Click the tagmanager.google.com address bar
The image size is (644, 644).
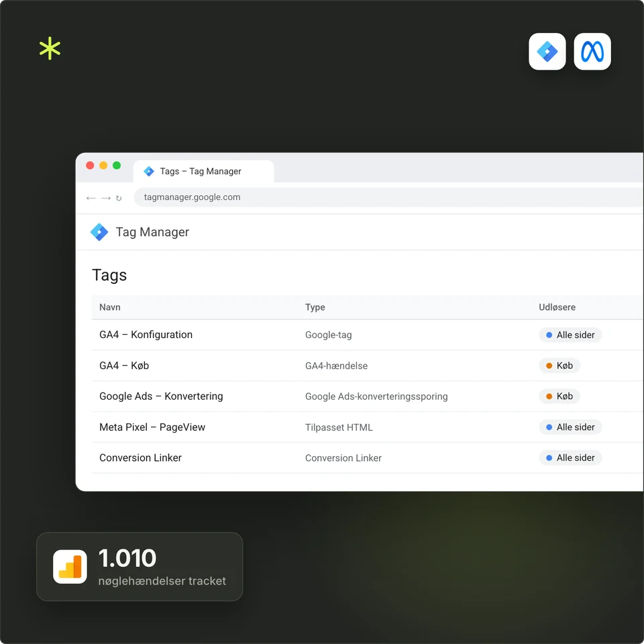click(388, 197)
